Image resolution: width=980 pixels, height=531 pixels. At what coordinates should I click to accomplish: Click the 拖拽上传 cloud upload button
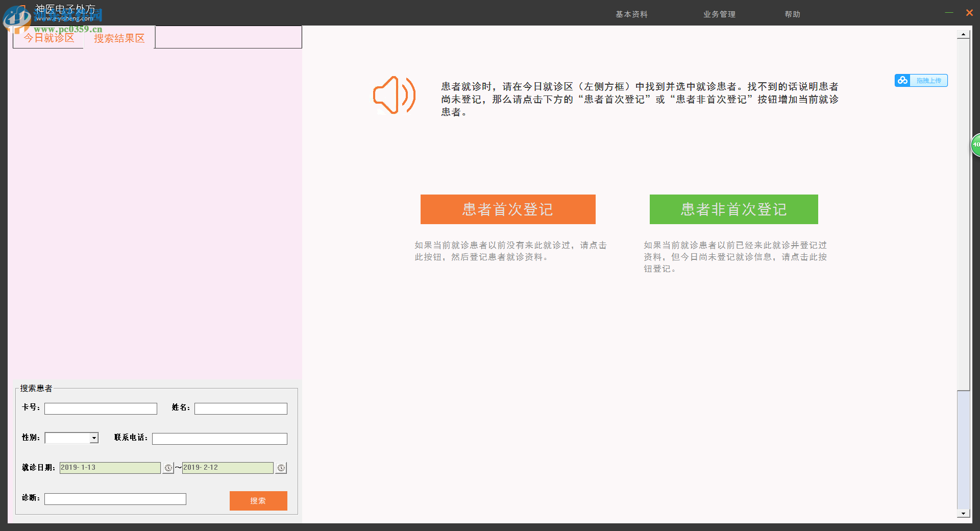pos(921,81)
